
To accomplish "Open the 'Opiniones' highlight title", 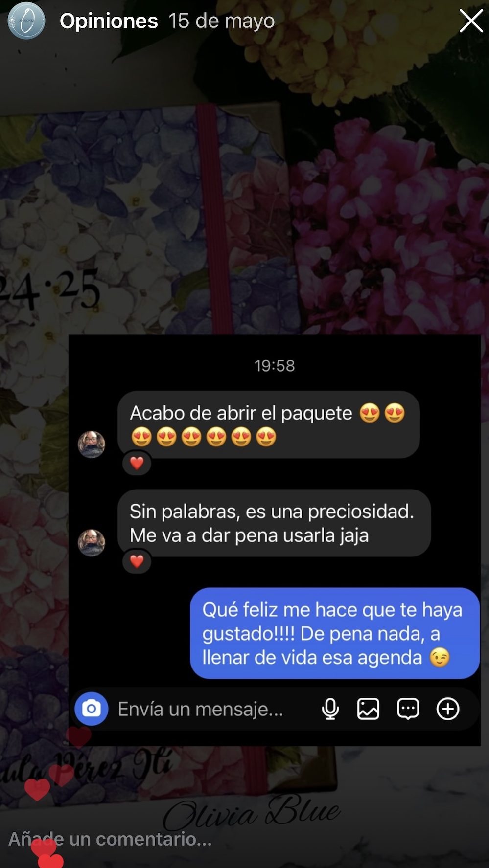I will coord(109,21).
